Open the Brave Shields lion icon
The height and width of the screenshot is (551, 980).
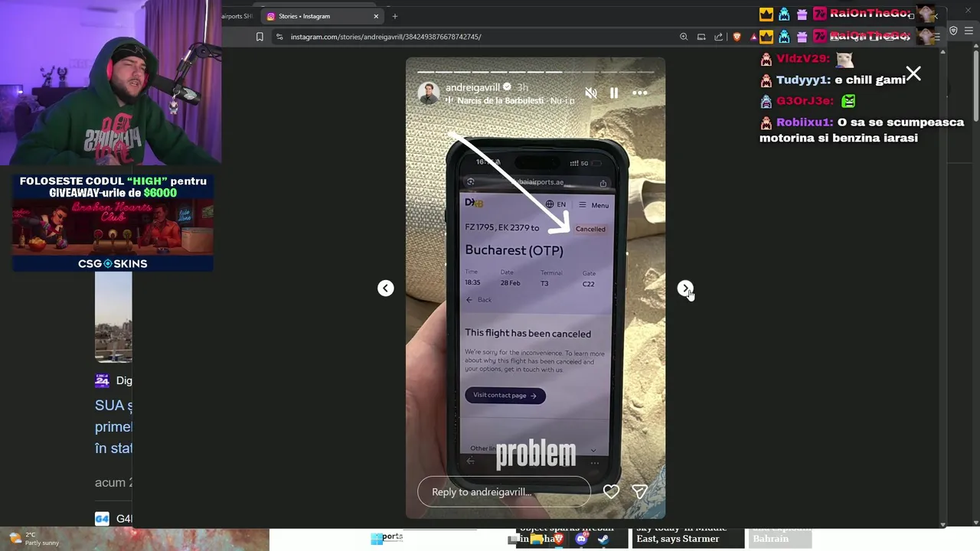(737, 37)
